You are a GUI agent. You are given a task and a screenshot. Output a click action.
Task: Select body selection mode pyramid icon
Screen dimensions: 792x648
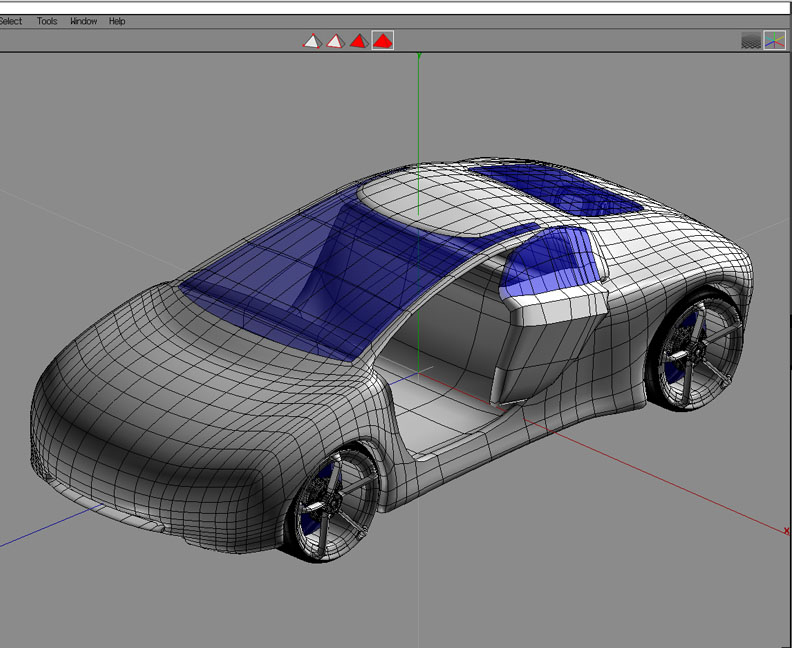point(383,41)
